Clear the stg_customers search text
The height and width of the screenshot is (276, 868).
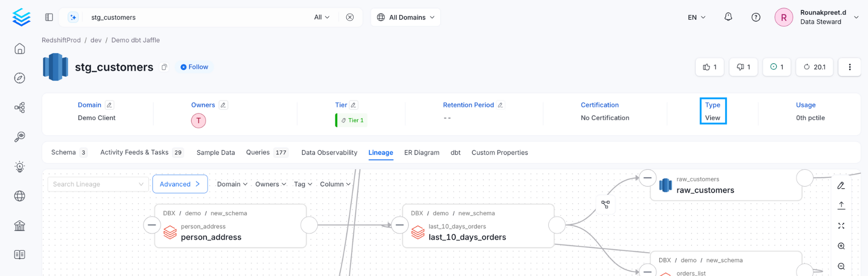(350, 17)
